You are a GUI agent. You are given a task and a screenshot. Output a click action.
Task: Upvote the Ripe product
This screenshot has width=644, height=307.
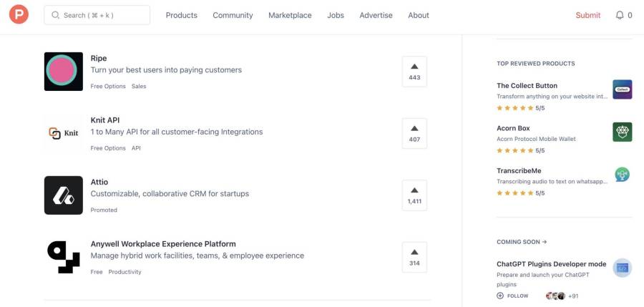[x=414, y=72]
